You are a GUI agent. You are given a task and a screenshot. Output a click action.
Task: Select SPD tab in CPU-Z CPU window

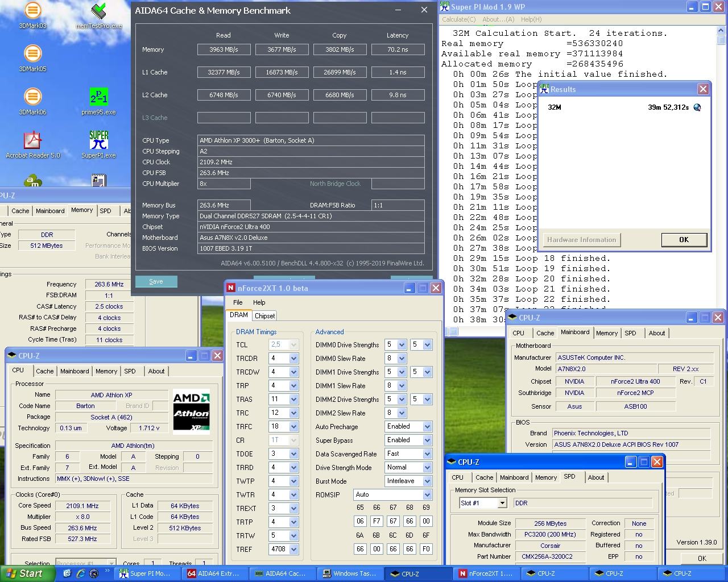[130, 371]
